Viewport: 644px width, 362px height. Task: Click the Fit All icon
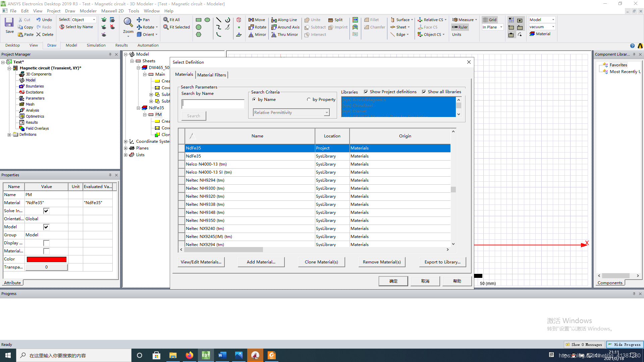coord(166,20)
